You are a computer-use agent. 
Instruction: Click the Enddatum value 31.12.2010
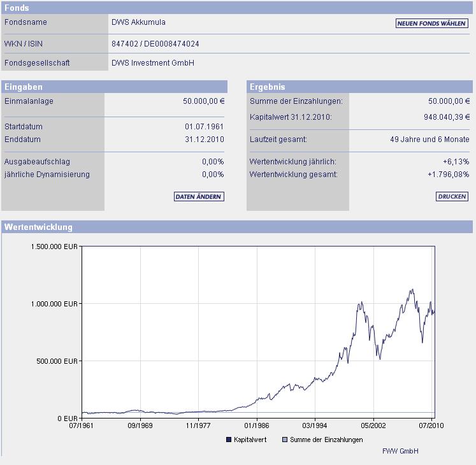coord(205,139)
